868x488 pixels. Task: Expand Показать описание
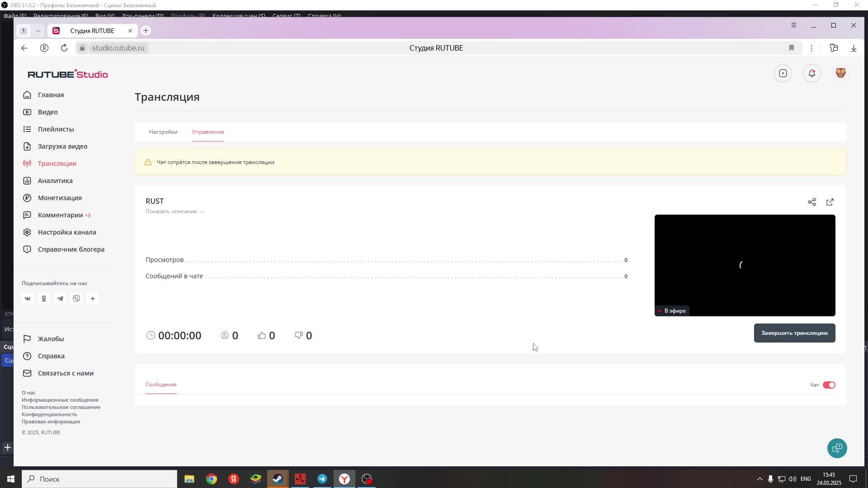175,211
